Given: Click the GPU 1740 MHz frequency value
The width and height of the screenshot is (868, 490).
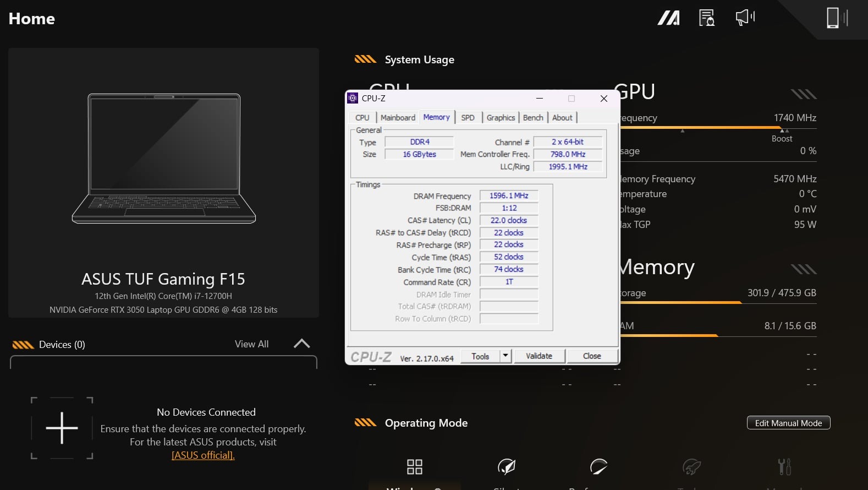Looking at the screenshot, I should (795, 118).
